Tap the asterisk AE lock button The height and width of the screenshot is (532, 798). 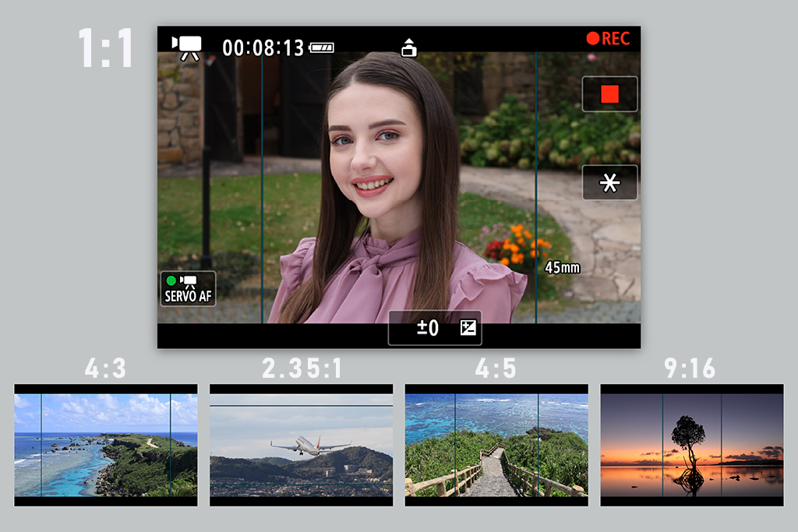click(609, 183)
